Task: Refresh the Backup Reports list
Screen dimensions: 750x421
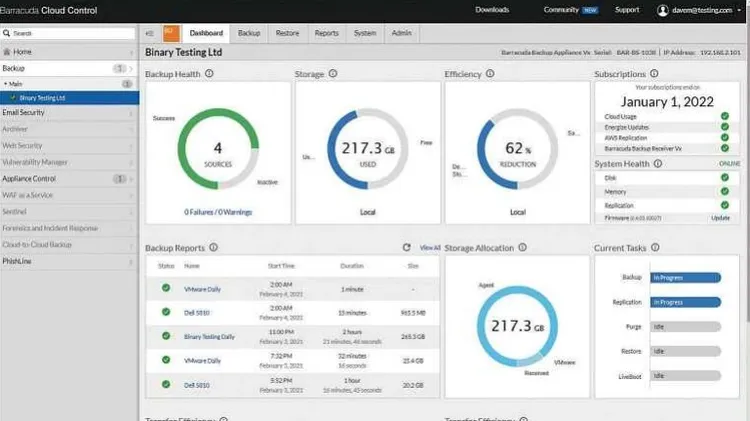Action: pos(406,247)
